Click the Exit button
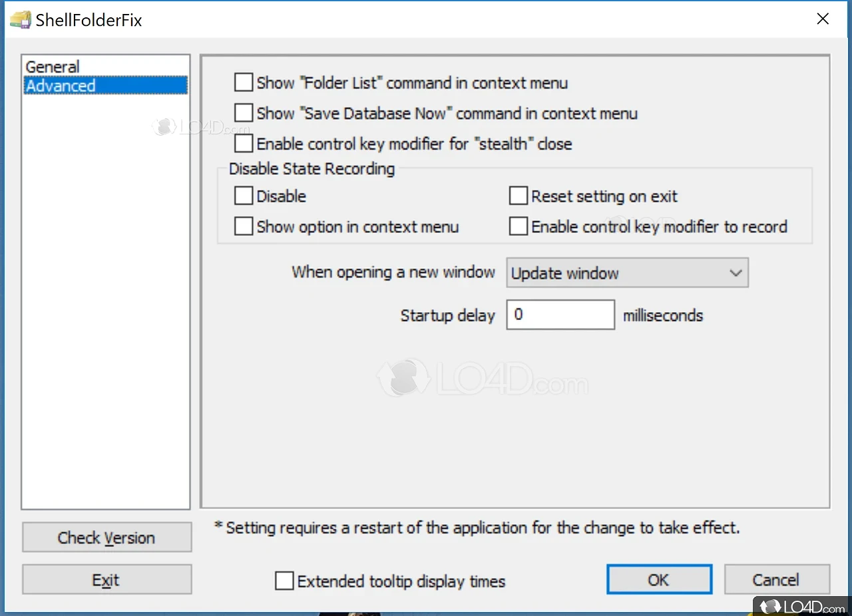 pyautogui.click(x=106, y=579)
